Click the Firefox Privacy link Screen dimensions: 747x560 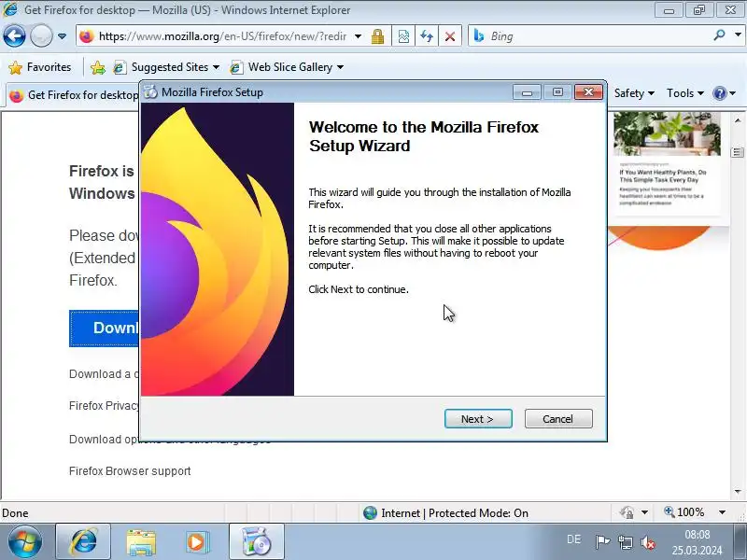point(105,406)
